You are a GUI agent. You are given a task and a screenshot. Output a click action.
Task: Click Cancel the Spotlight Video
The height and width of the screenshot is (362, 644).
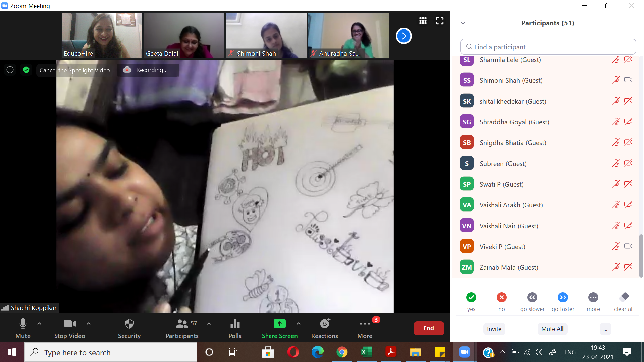point(74,70)
